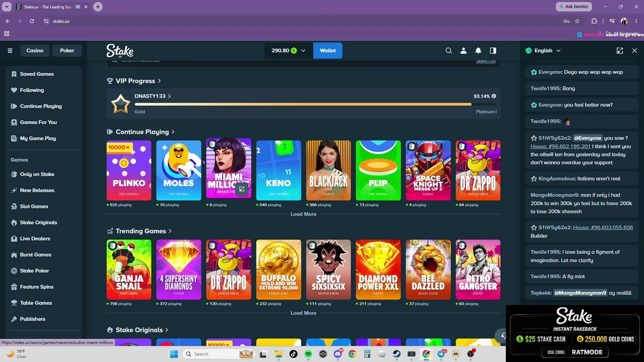Expand the Stake Originals heading
Viewport: 644px width, 362px height.
tap(142, 330)
